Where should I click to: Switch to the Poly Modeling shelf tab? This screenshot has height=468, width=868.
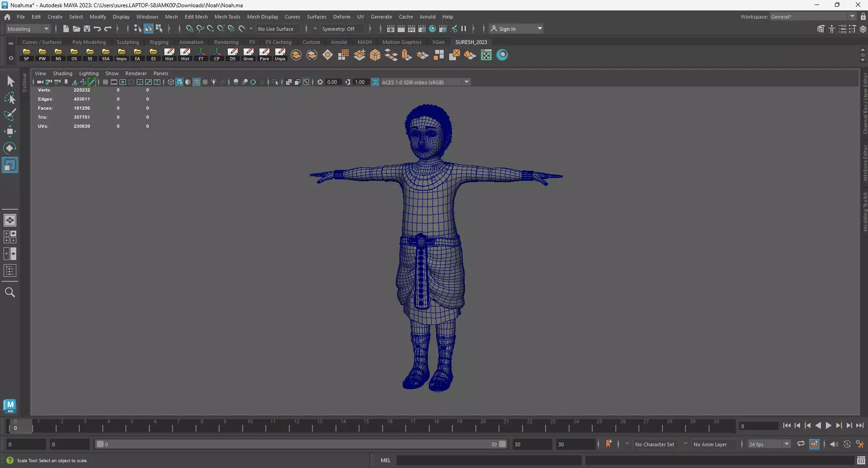[x=89, y=42]
